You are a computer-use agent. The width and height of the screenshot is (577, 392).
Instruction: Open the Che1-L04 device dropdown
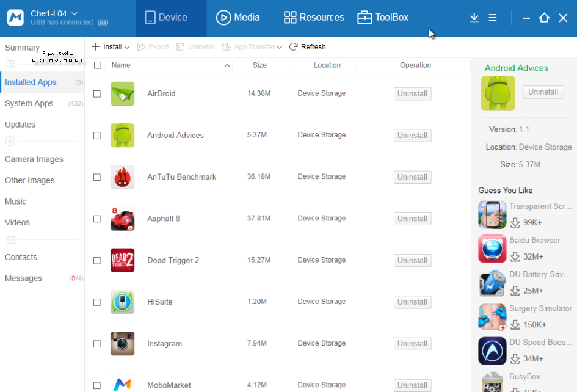point(74,13)
